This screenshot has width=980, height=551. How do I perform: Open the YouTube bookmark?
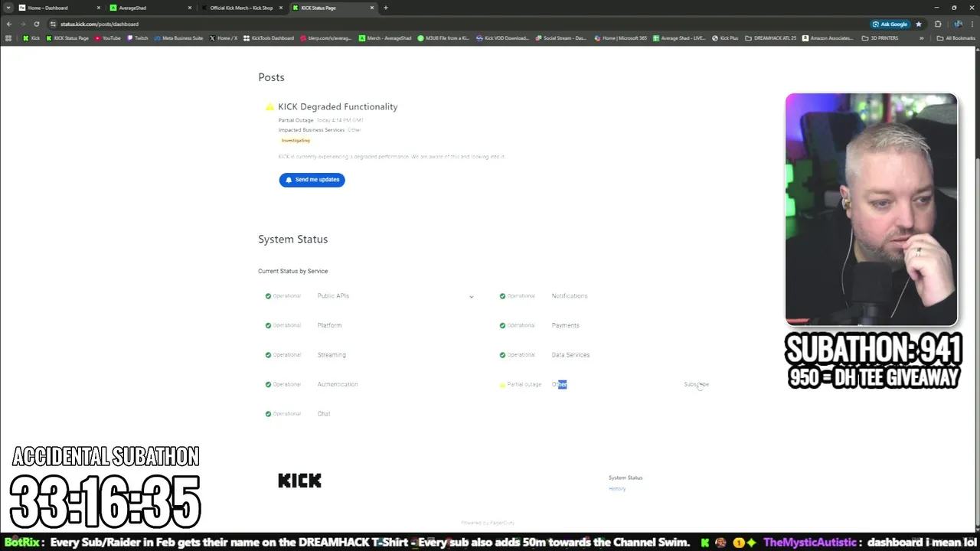(108, 38)
